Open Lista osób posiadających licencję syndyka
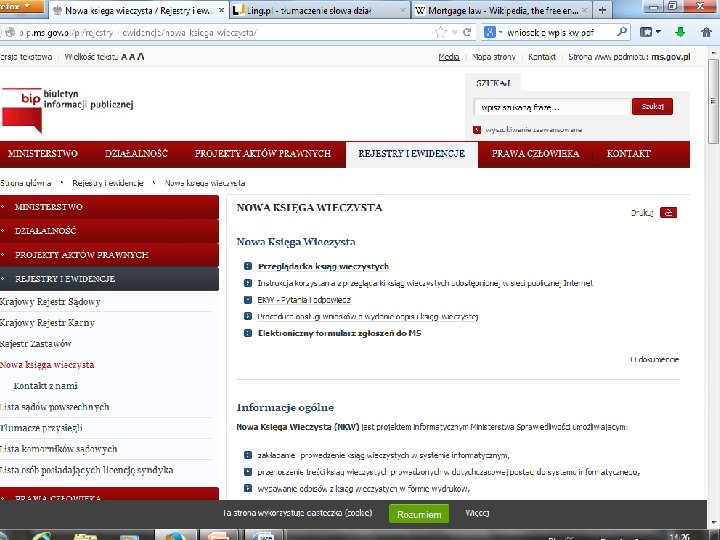The height and width of the screenshot is (540, 720). tap(87, 470)
